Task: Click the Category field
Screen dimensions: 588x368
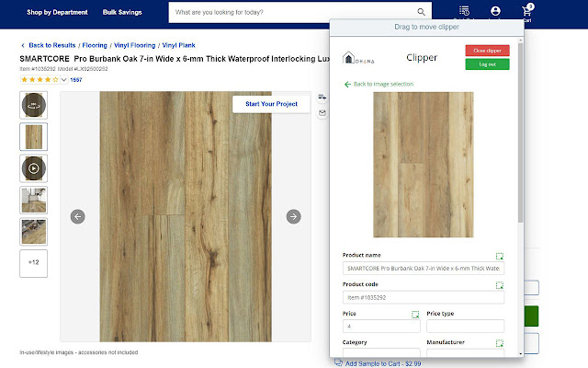Action: point(381,352)
